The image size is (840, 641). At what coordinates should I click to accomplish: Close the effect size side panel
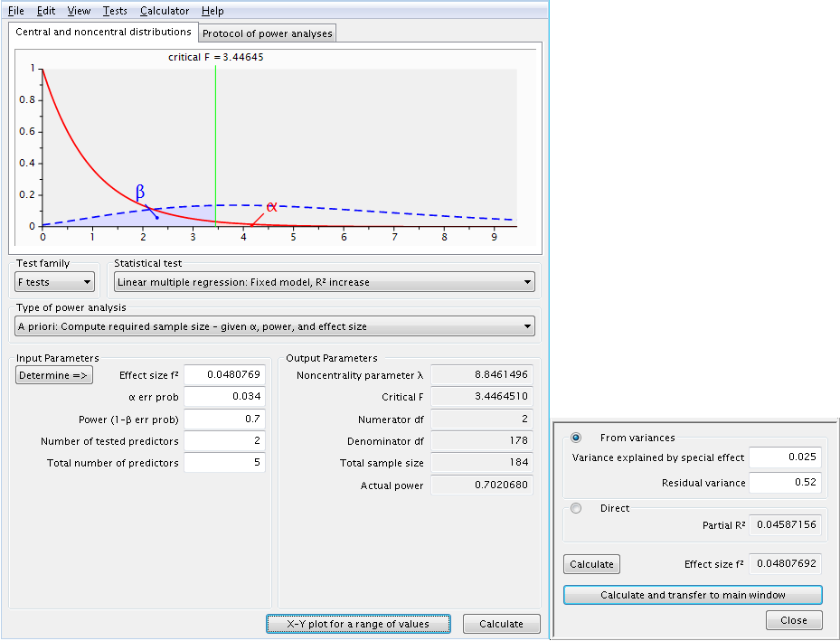(793, 620)
